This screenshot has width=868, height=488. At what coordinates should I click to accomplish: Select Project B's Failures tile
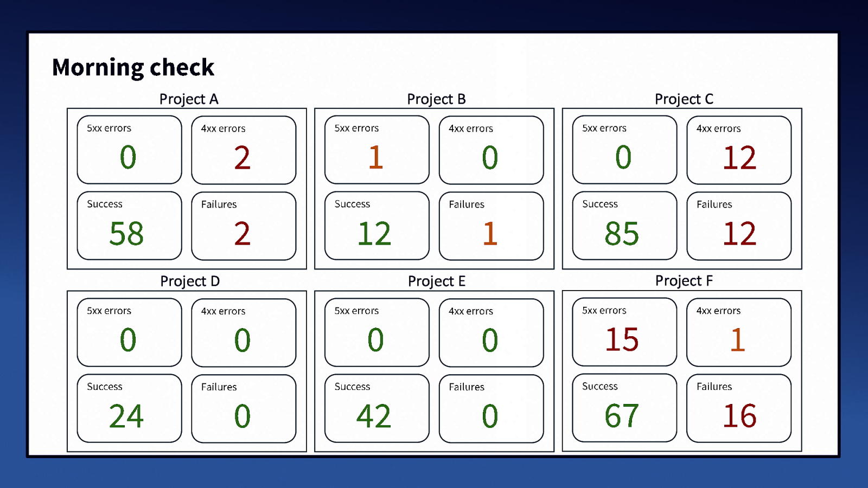click(x=491, y=226)
